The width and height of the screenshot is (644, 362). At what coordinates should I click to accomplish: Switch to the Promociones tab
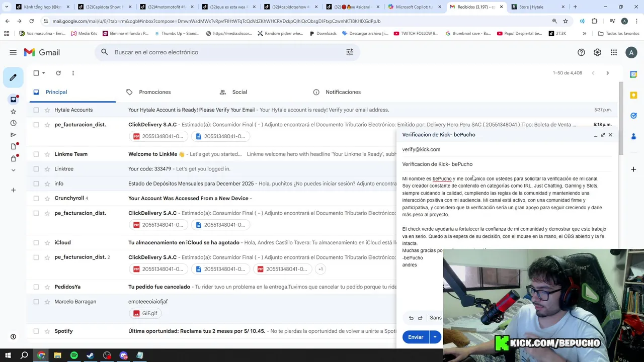155,92
